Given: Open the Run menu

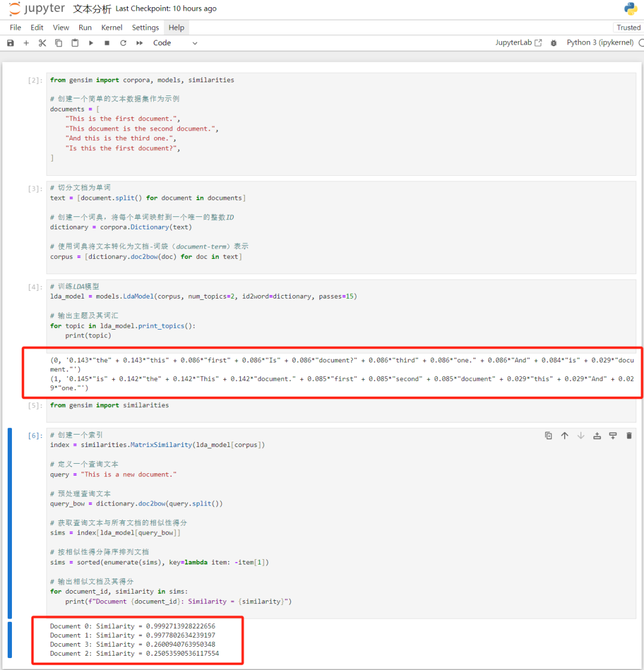Looking at the screenshot, I should tap(85, 27).
